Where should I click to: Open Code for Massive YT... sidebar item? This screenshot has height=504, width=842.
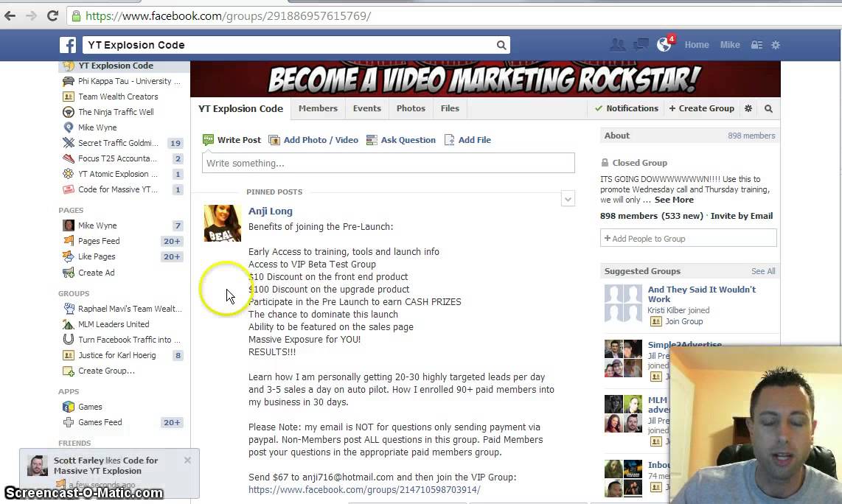coord(118,189)
